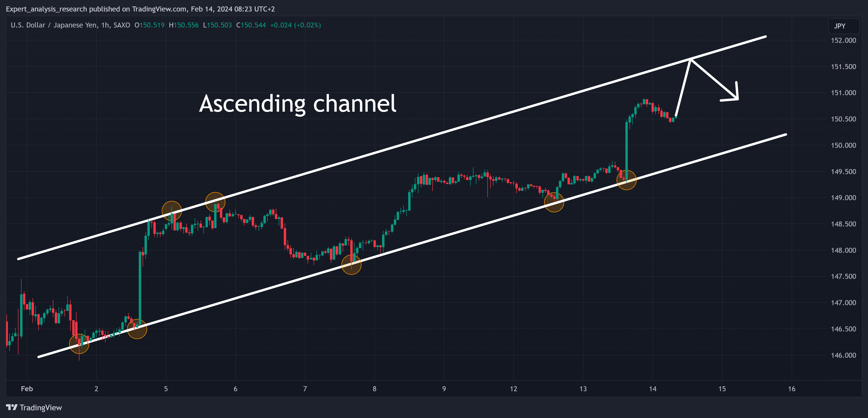Click the orange circle on the Feb 7 low
Screen dimensions: 868x418
351,265
